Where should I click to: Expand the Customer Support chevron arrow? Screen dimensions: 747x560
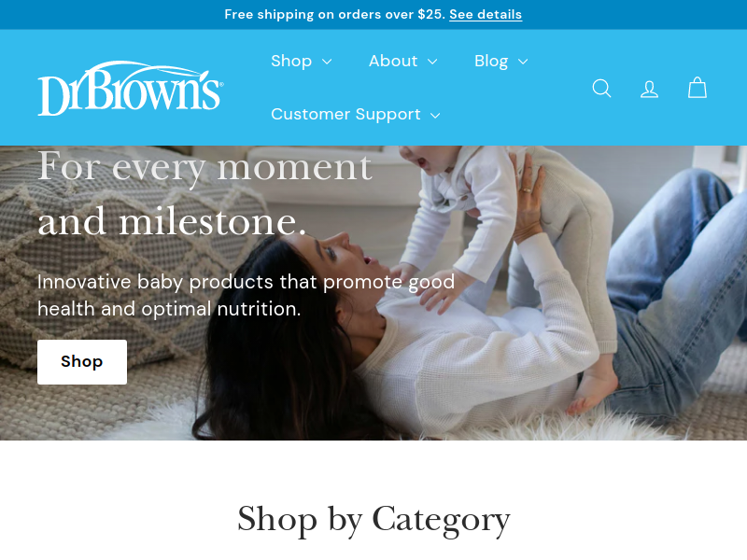tap(435, 115)
